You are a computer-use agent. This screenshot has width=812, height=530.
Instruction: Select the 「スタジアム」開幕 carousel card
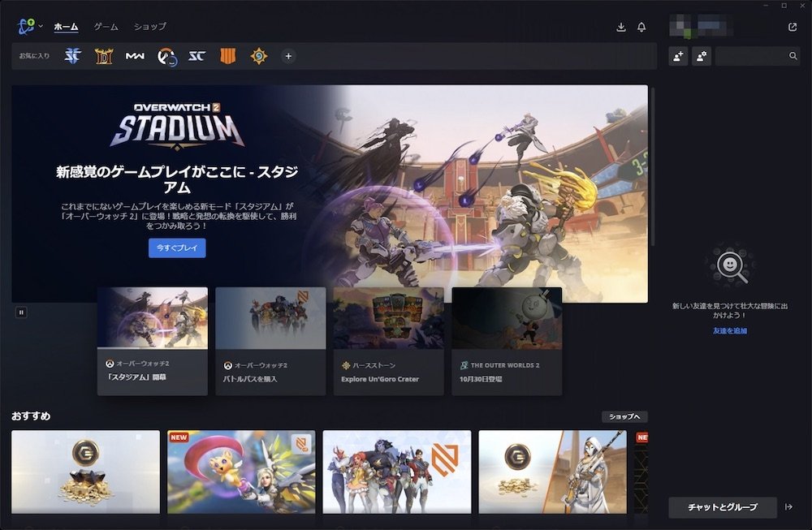coord(153,341)
